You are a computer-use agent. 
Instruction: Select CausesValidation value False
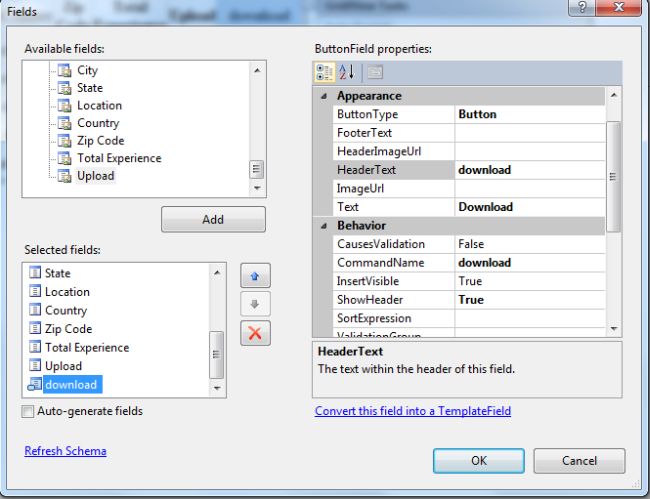click(530, 244)
